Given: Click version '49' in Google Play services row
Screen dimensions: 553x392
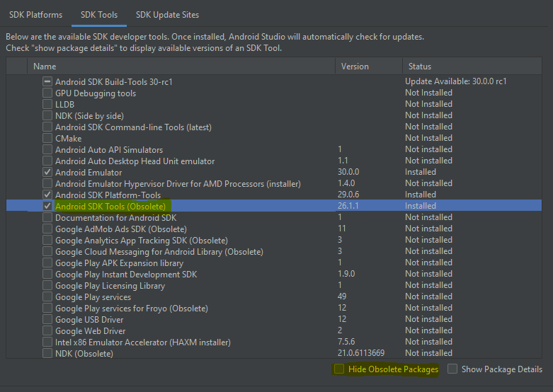Looking at the screenshot, I should (x=342, y=296).
